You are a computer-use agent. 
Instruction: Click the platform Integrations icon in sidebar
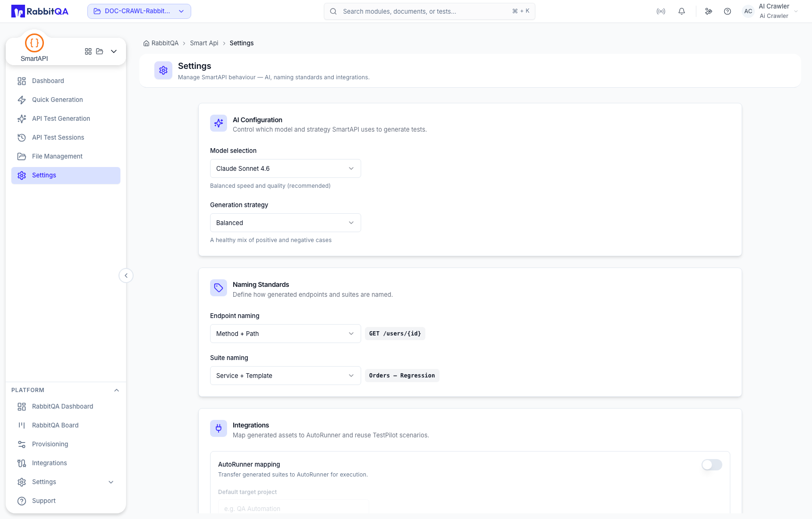pyautogui.click(x=22, y=463)
